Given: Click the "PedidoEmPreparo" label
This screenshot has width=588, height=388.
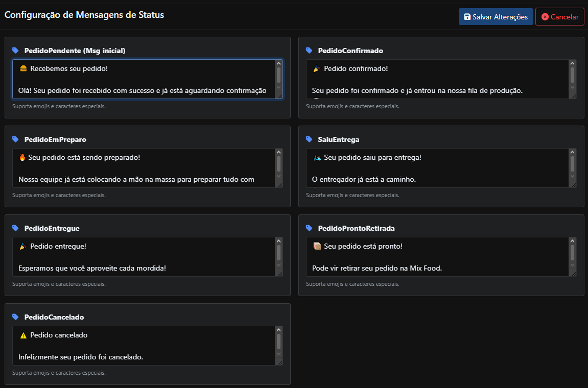Looking at the screenshot, I should pos(55,139).
